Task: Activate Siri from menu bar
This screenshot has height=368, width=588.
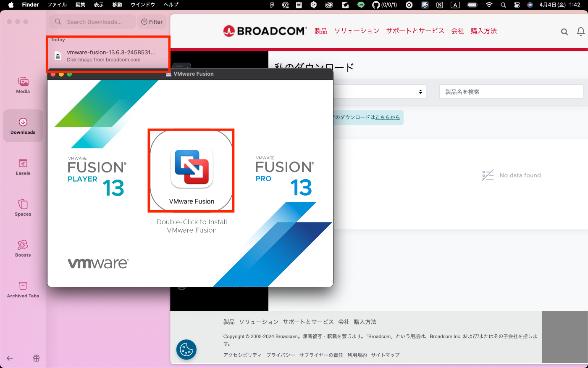Action: pos(530,5)
